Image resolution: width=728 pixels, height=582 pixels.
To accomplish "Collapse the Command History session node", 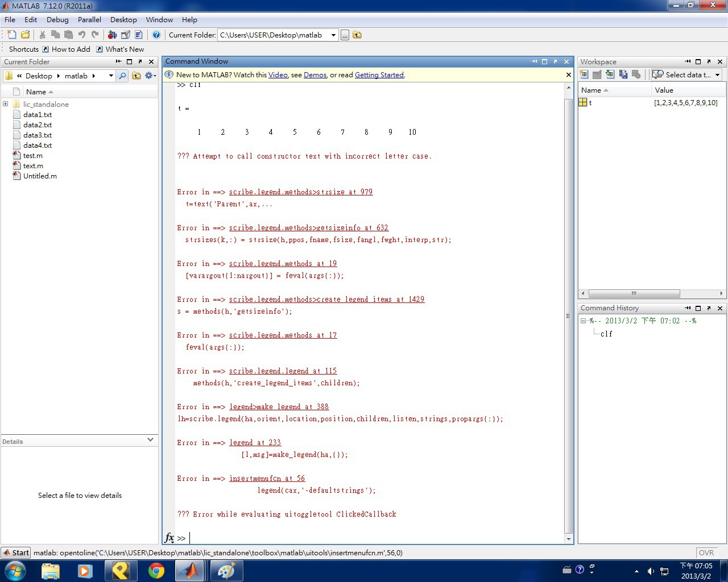I will click(583, 321).
